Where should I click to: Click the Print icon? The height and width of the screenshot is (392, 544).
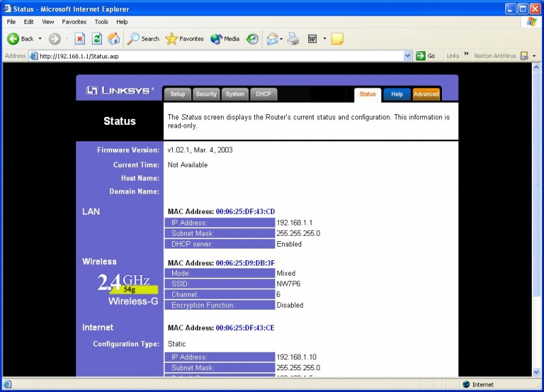coord(292,39)
